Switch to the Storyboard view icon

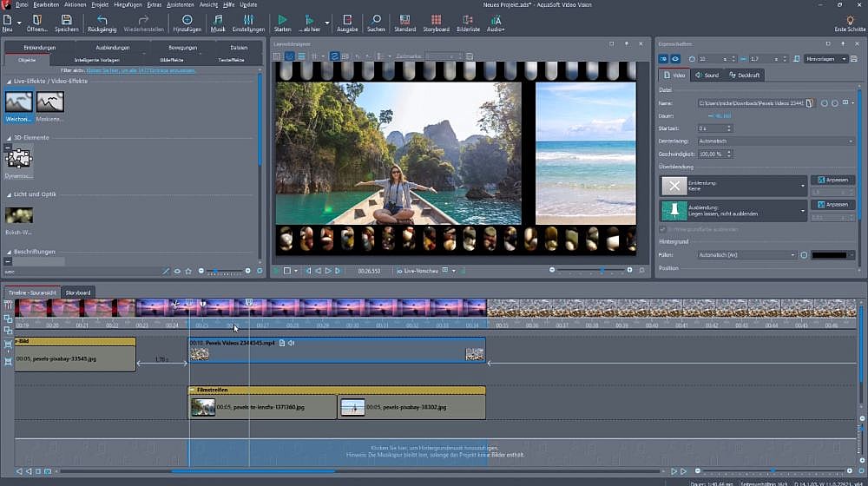(436, 19)
